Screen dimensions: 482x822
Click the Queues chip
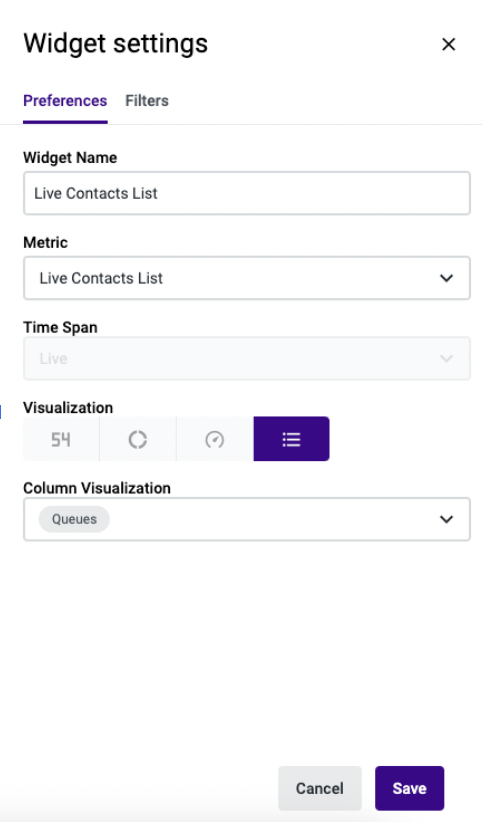[74, 519]
